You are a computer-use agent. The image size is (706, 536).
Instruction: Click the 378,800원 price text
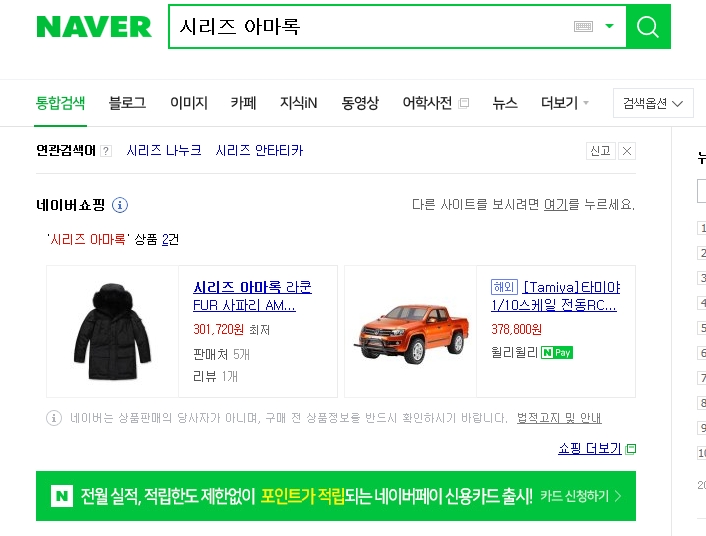(516, 330)
